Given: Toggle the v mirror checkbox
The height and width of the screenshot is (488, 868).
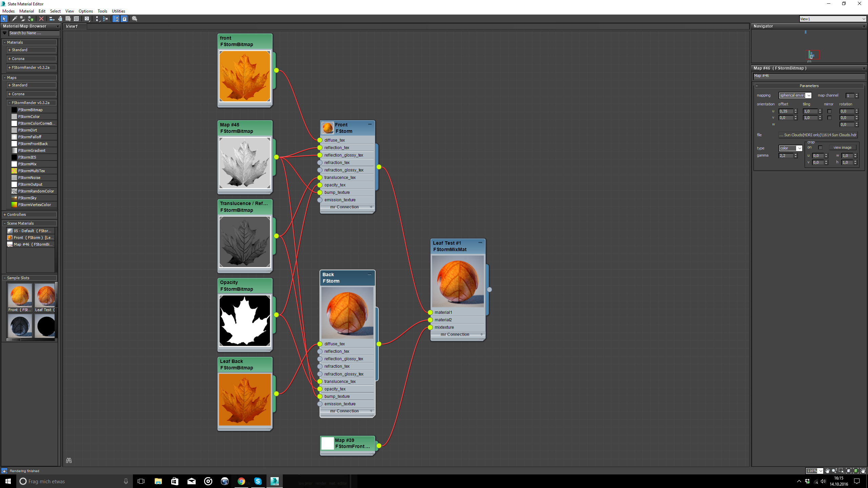Looking at the screenshot, I should [829, 118].
